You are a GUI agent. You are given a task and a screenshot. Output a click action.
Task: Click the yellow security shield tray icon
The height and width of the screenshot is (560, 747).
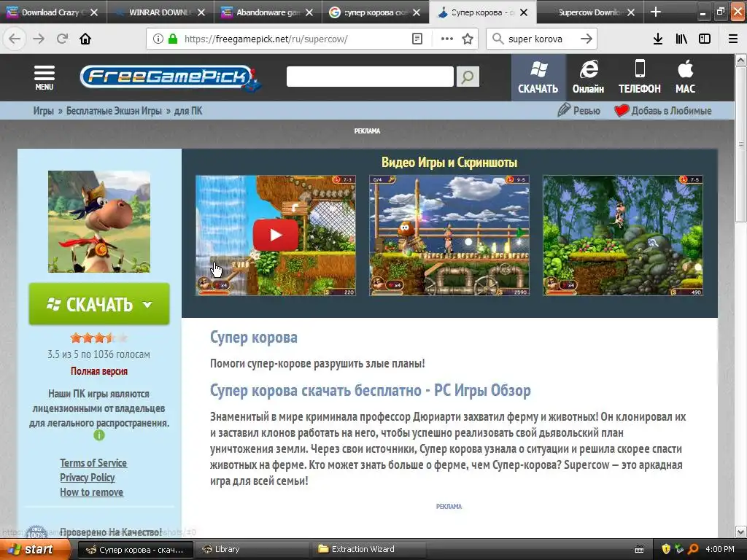pos(666,549)
